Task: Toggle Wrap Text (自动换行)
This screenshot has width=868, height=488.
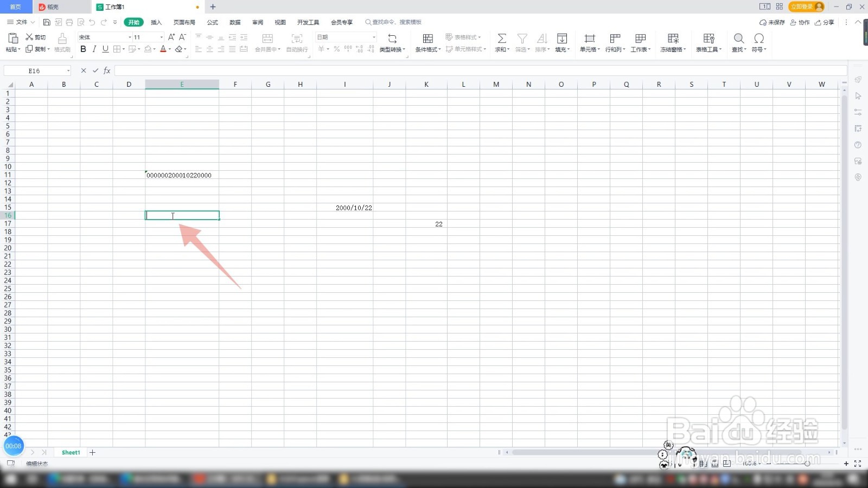Action: 297,42
